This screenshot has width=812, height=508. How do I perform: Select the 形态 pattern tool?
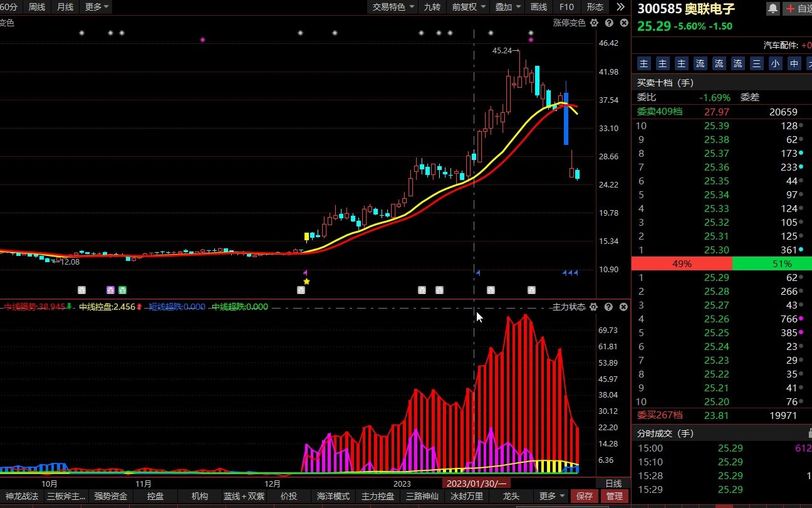595,7
